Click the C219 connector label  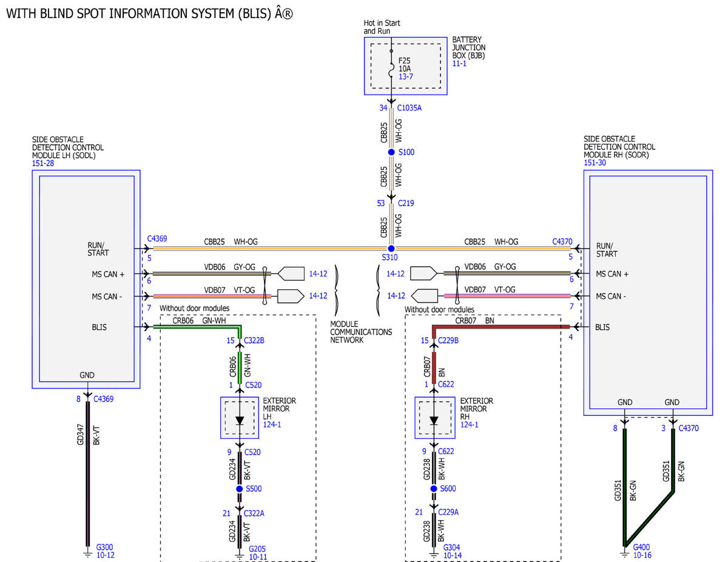tap(405, 203)
